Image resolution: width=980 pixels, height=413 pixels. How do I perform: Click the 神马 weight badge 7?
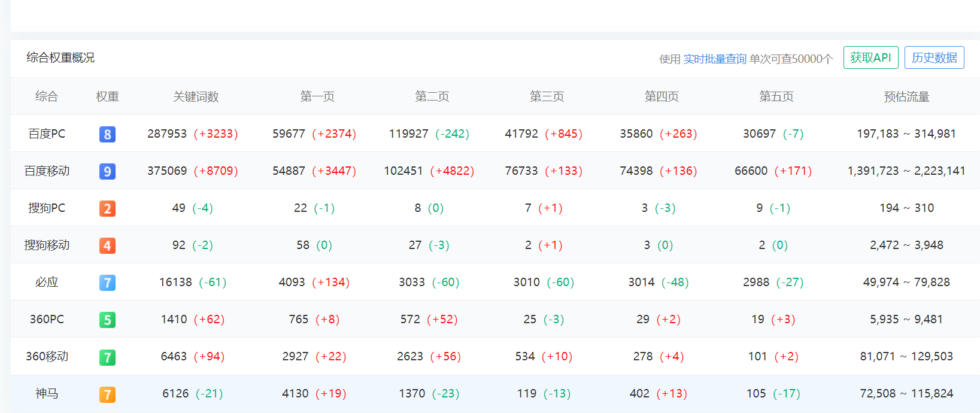[107, 394]
